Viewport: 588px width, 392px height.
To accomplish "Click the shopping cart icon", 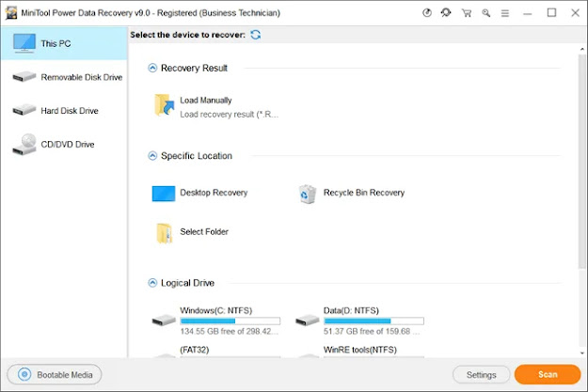I will pyautogui.click(x=467, y=13).
